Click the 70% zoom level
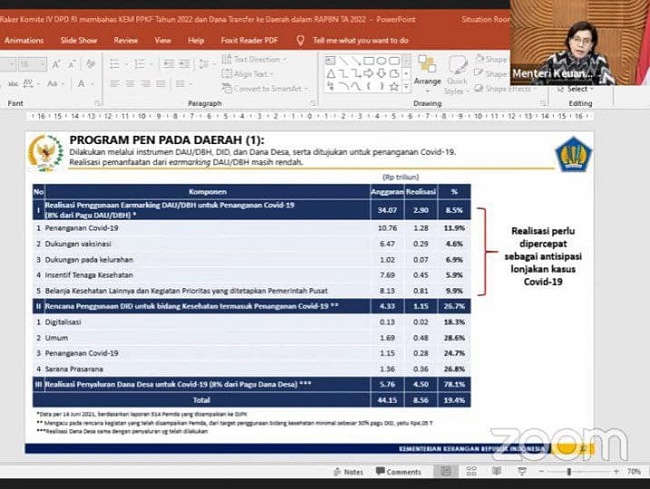 coord(635,471)
